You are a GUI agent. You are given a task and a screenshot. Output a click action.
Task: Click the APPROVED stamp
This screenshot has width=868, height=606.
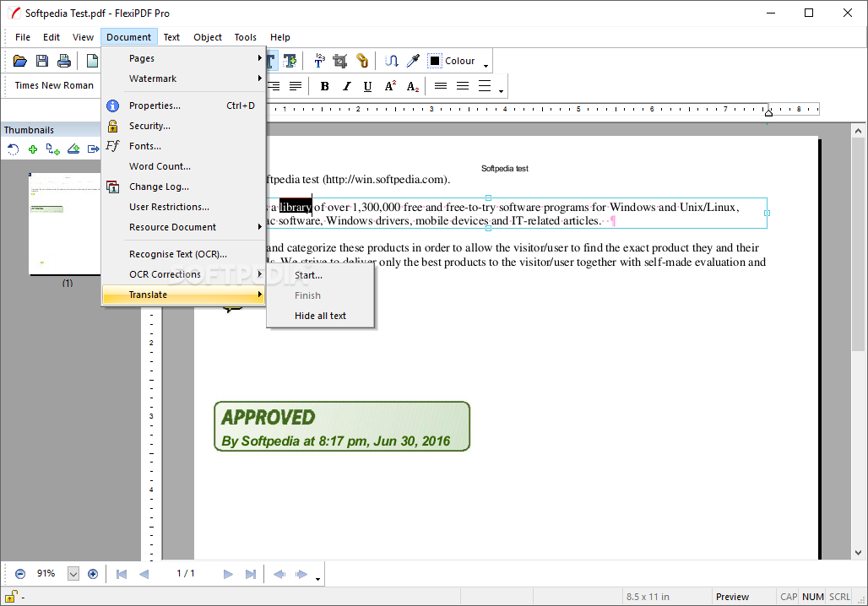(342, 426)
